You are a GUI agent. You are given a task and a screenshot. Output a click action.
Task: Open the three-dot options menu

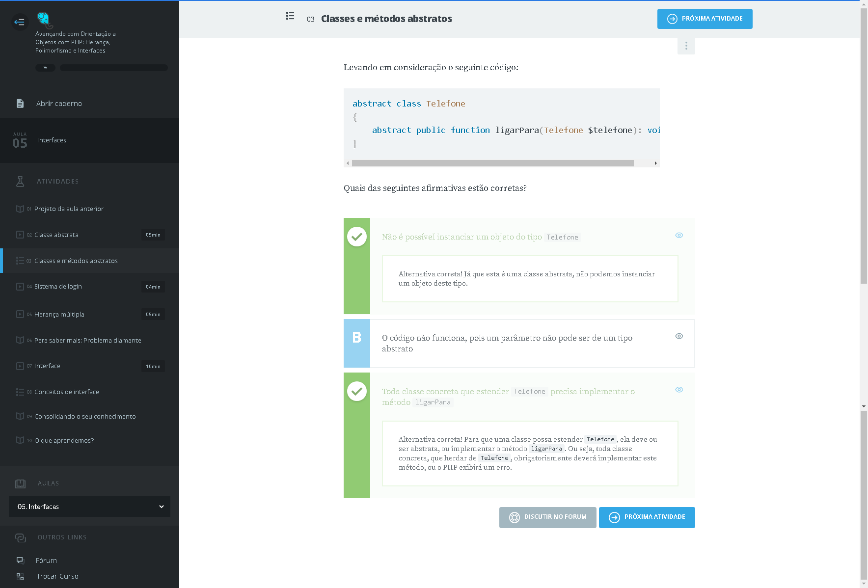coord(686,46)
